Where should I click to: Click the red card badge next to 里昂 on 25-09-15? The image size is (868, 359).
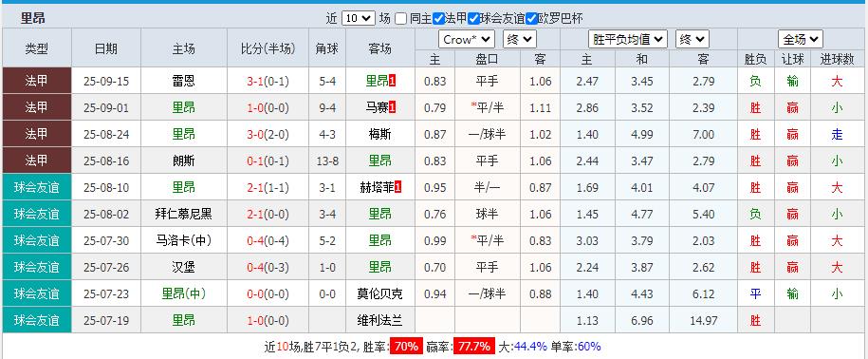[x=392, y=81]
